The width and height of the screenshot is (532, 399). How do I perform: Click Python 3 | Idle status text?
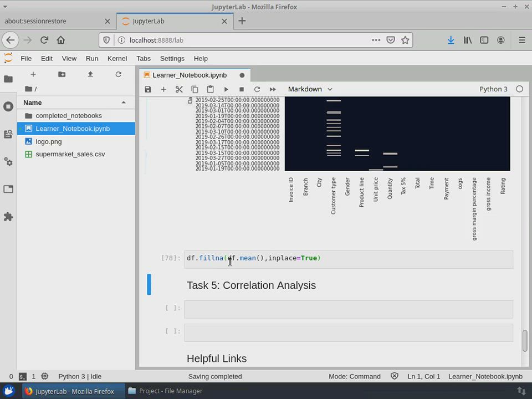coord(80,376)
